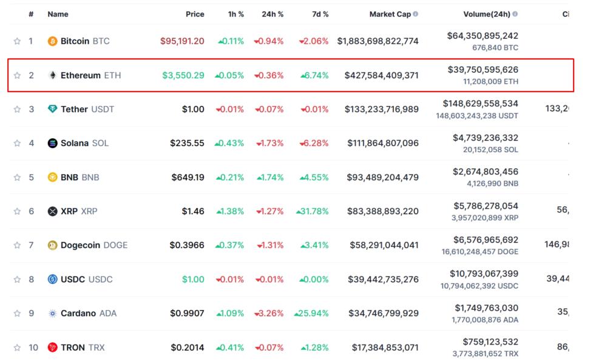Sort by the 7d % column header
The height and width of the screenshot is (364, 593).
(320, 14)
